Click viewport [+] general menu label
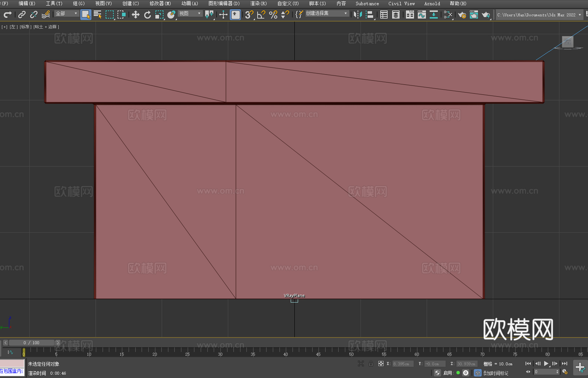 (x=4, y=27)
